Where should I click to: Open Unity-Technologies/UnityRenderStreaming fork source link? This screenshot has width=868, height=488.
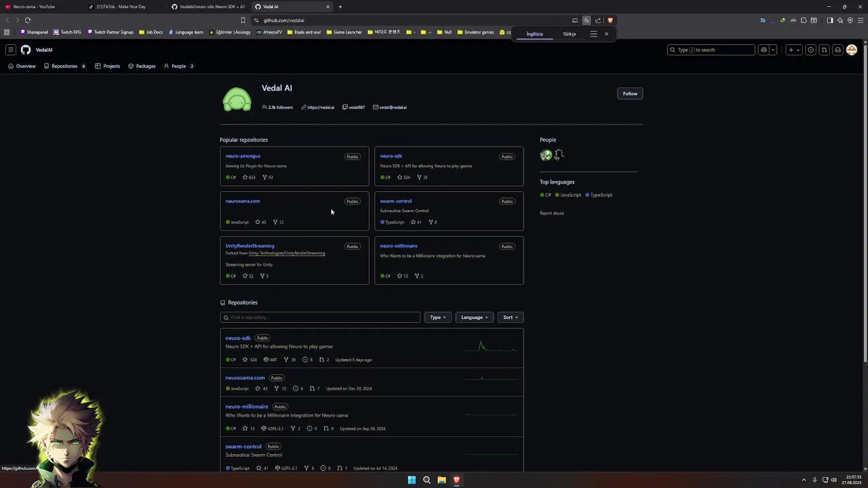tap(287, 253)
